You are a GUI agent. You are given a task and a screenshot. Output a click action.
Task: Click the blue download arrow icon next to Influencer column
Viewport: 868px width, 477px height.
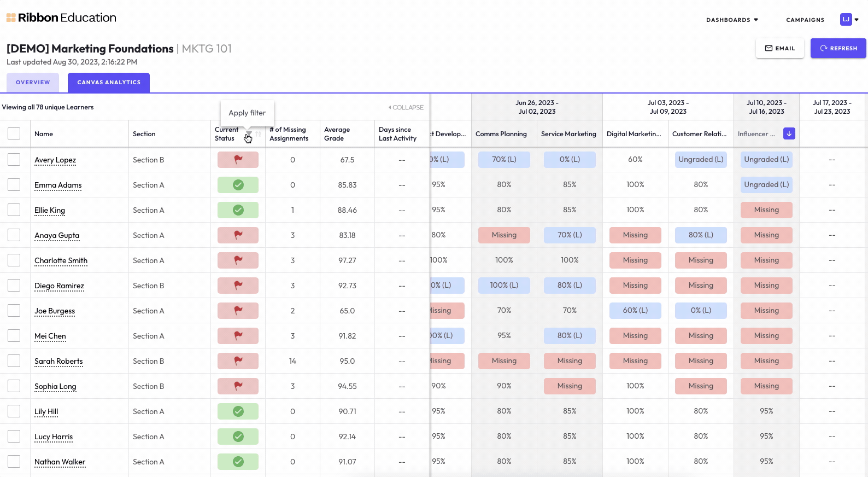[789, 133]
